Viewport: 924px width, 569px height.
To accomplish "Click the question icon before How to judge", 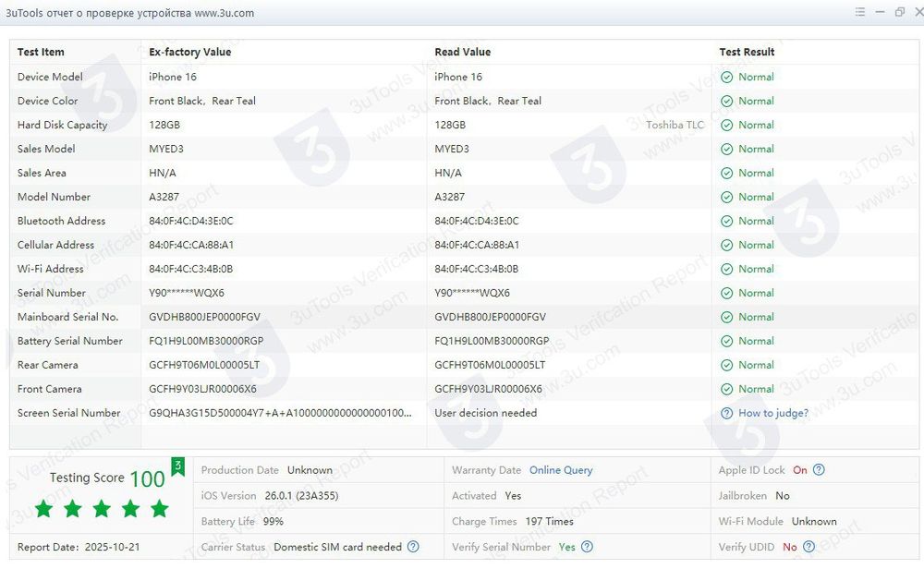I will coord(726,414).
